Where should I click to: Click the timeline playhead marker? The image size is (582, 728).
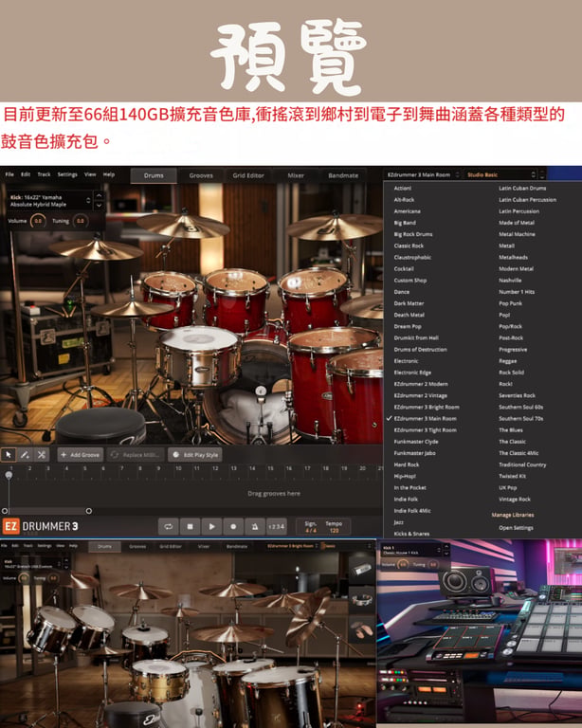[x=9, y=475]
